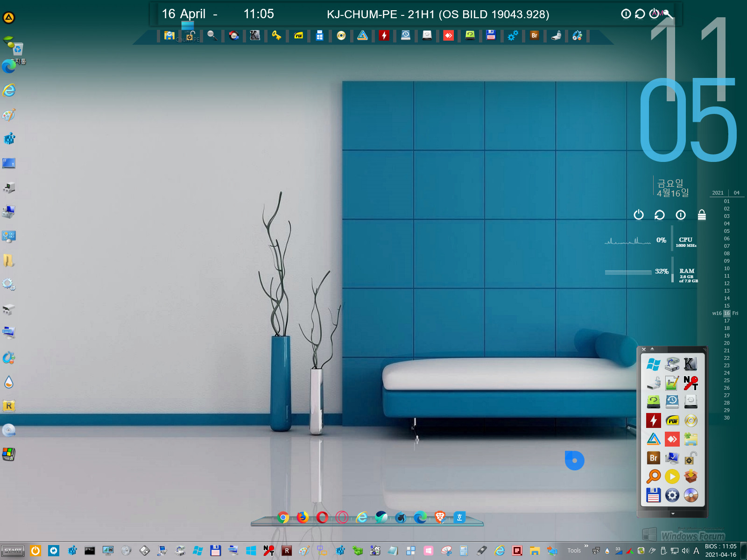
Task: Open the Windows 10 logo on the taskbar
Action: (251, 551)
